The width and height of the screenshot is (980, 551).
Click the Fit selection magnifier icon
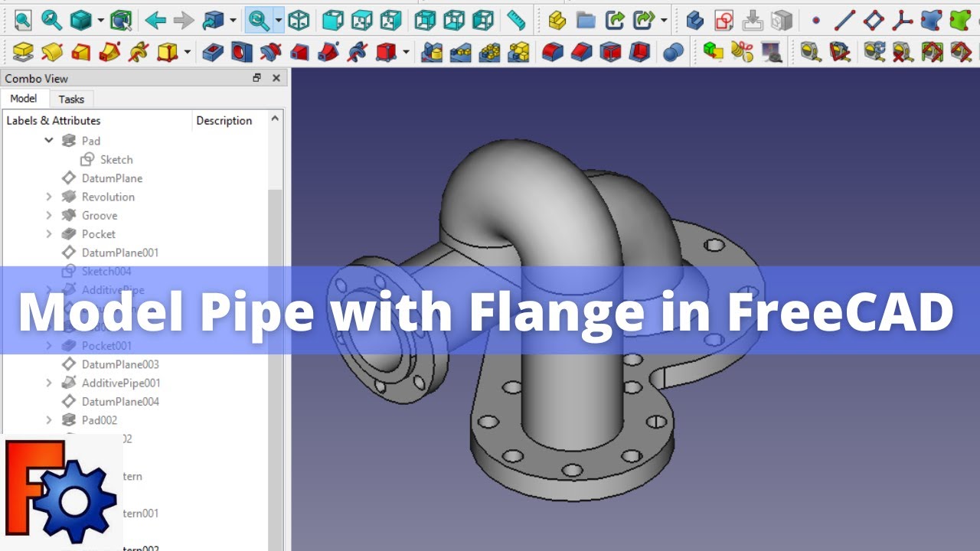(52, 20)
